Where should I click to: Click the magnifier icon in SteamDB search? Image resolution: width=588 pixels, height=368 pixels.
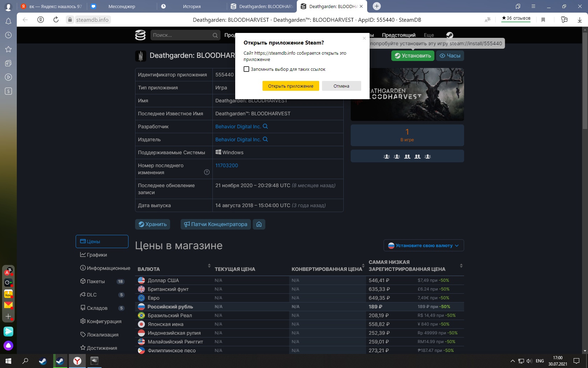215,35
